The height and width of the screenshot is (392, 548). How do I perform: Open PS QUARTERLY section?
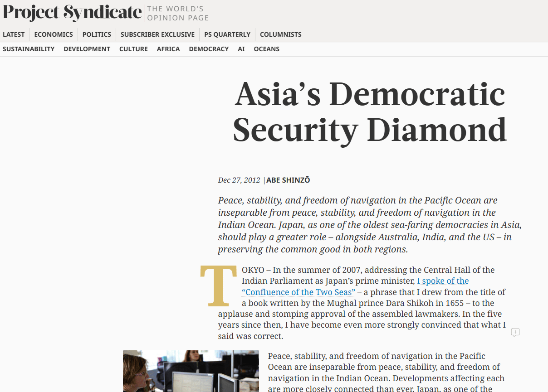227,34
